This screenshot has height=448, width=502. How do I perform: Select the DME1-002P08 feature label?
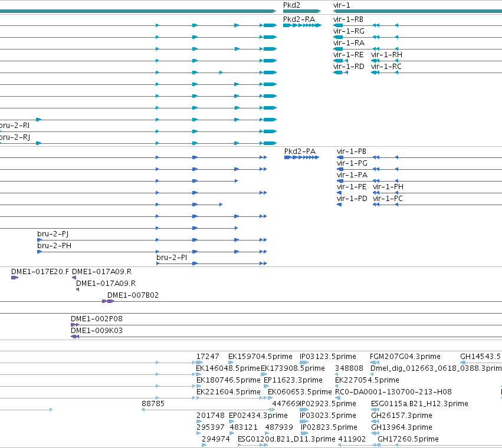tap(96, 319)
